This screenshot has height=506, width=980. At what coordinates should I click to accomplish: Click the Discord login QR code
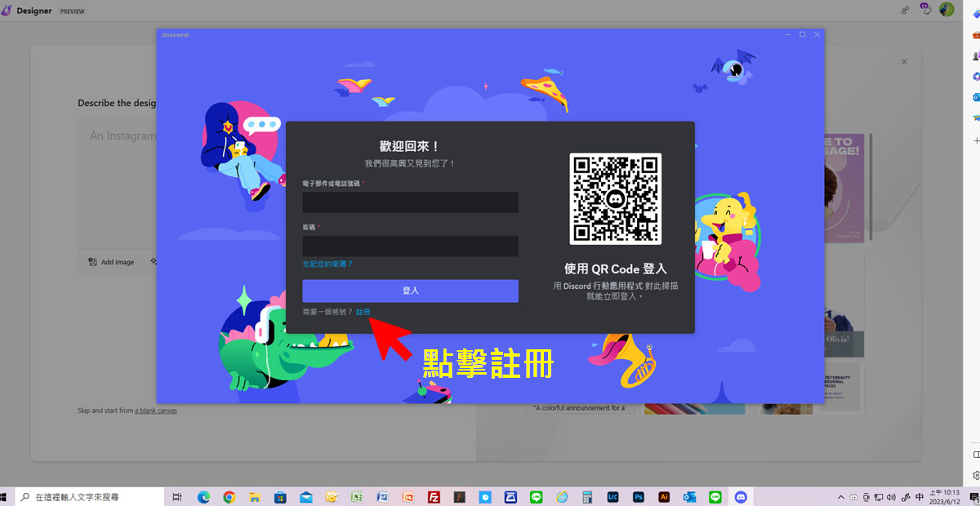point(616,198)
